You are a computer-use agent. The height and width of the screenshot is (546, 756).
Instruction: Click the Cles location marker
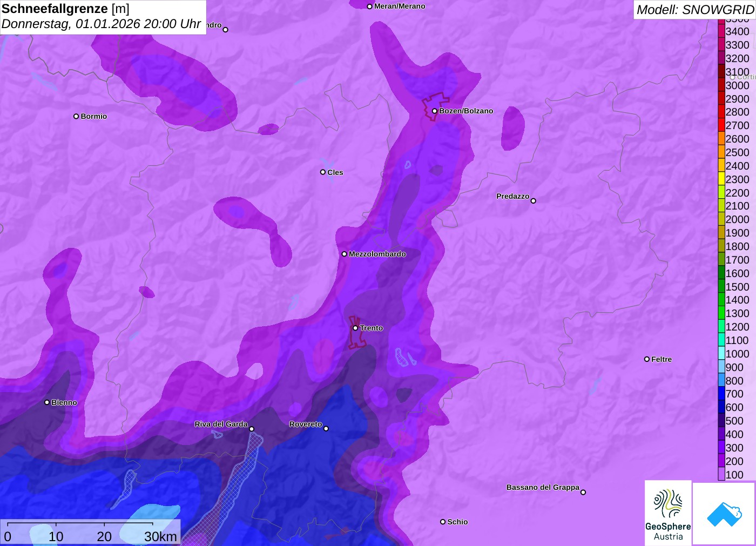(323, 172)
